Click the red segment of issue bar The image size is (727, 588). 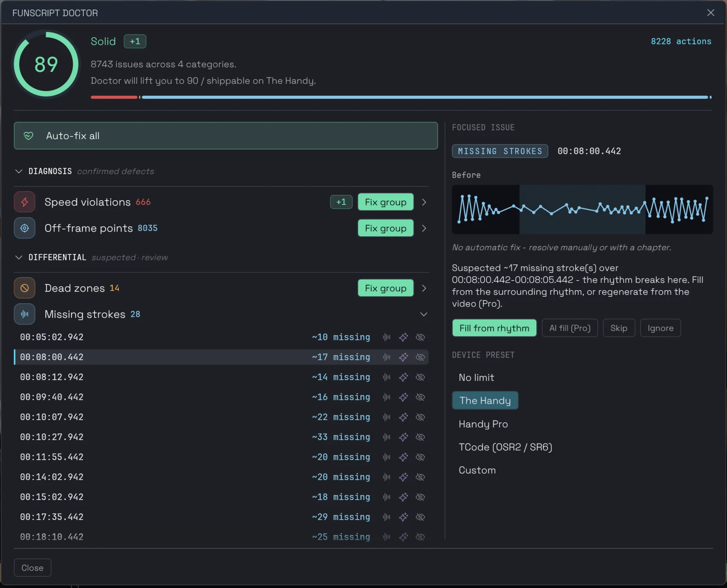(114, 97)
